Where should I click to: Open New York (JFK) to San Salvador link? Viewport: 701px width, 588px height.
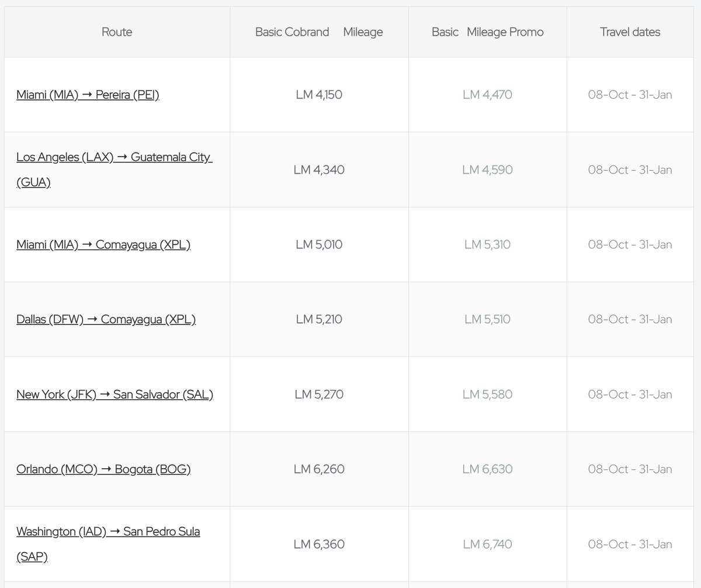[x=114, y=395]
